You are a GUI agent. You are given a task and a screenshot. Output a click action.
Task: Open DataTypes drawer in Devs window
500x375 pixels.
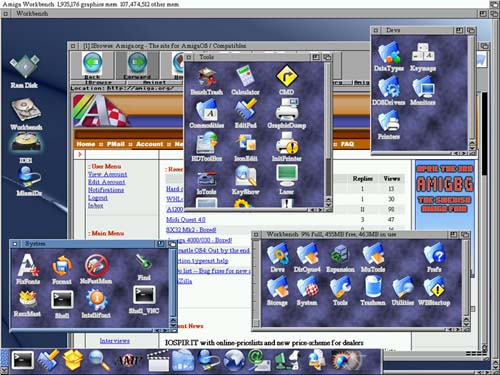coord(389,57)
